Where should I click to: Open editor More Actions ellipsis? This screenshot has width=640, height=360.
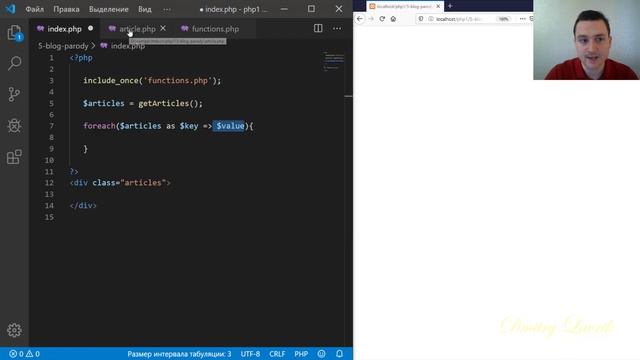click(x=337, y=29)
